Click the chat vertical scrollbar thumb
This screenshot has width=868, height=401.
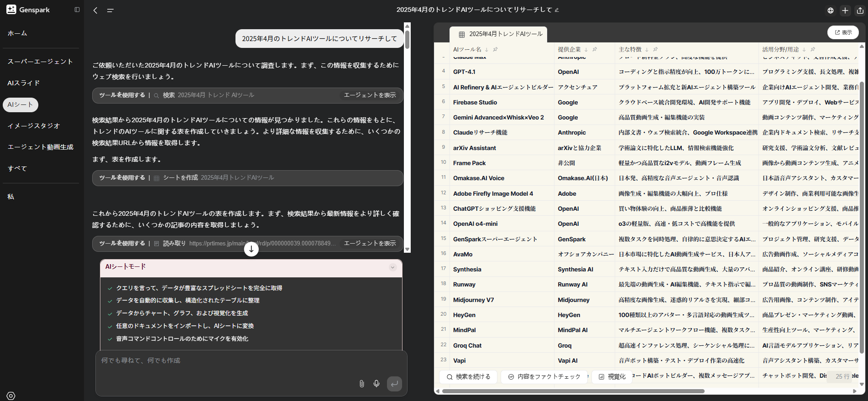[407, 39]
